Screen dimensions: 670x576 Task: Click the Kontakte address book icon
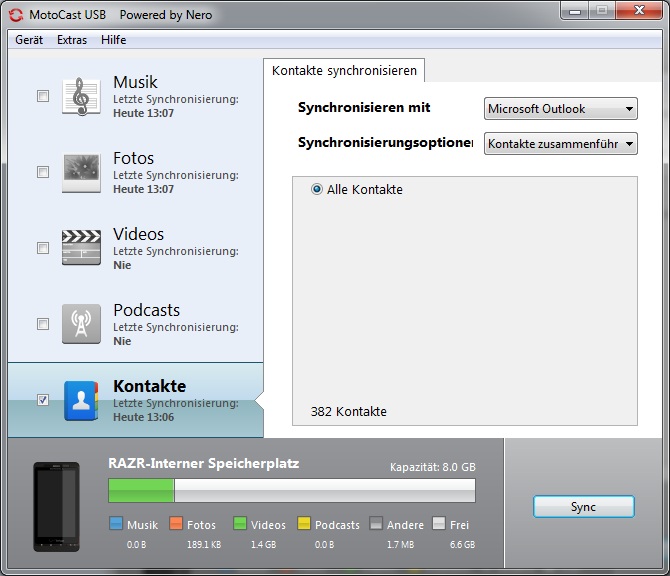click(81, 400)
